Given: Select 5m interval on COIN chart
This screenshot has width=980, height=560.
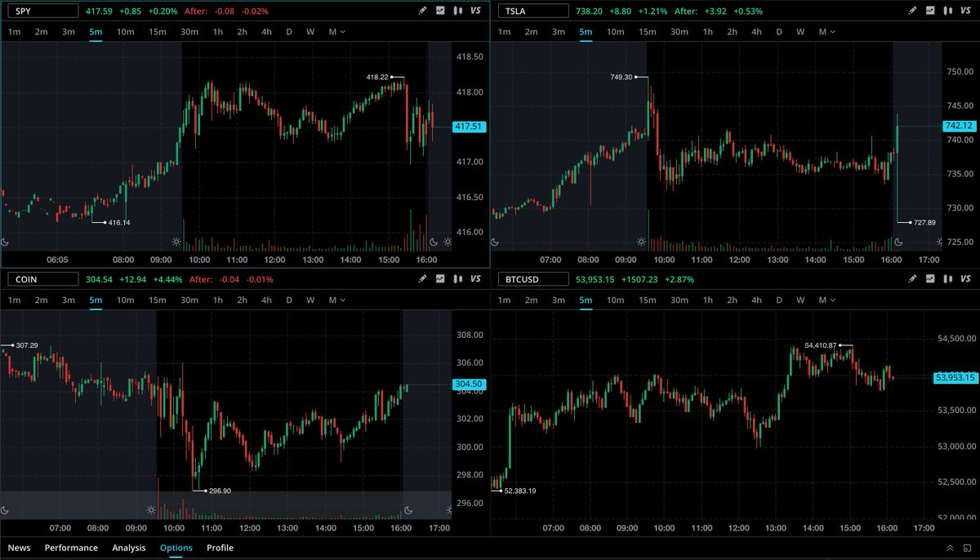Looking at the screenshot, I should click(96, 300).
